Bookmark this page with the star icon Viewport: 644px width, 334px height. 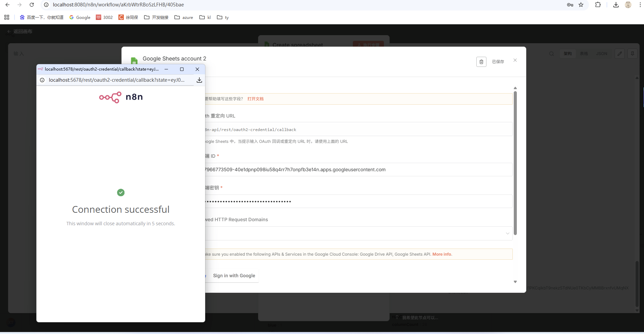[x=581, y=5]
